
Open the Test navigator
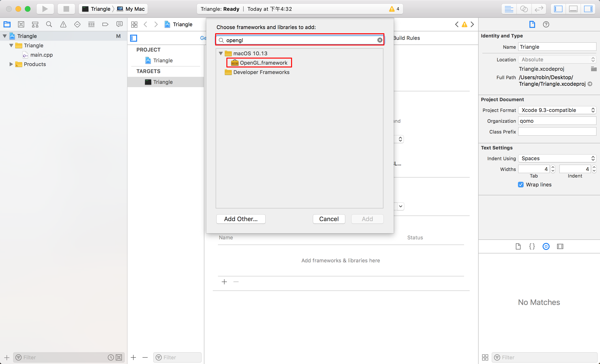[77, 24]
